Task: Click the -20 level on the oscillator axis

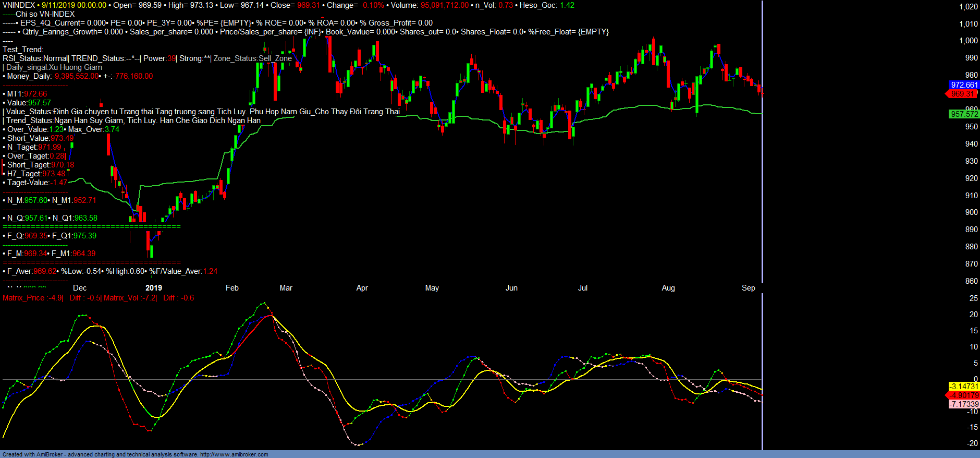Action: pyautogui.click(x=972, y=443)
